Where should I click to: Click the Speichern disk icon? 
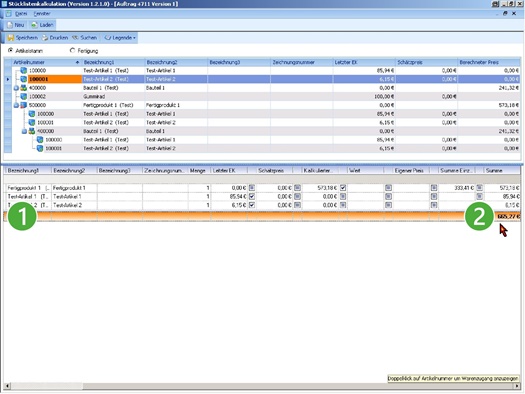tap(11, 38)
